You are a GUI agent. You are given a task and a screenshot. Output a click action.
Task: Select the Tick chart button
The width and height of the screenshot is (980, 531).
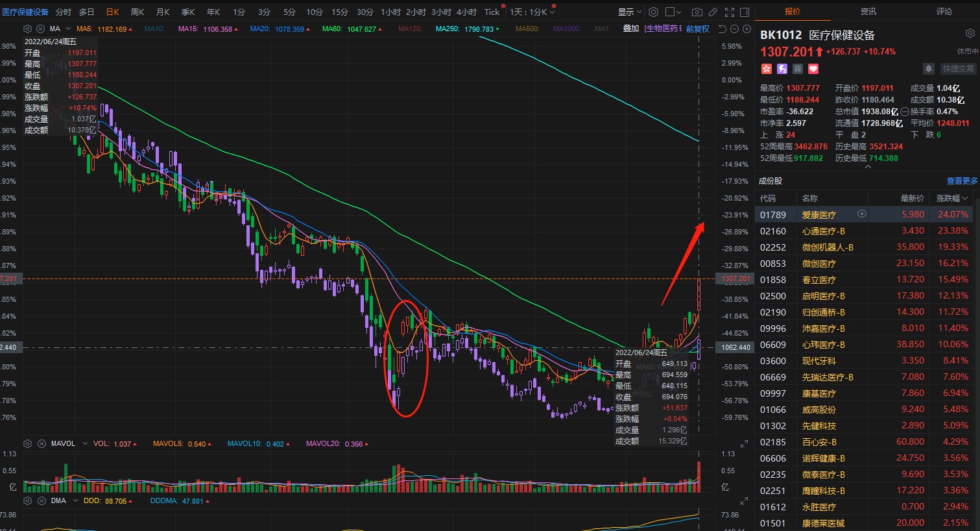(492, 12)
